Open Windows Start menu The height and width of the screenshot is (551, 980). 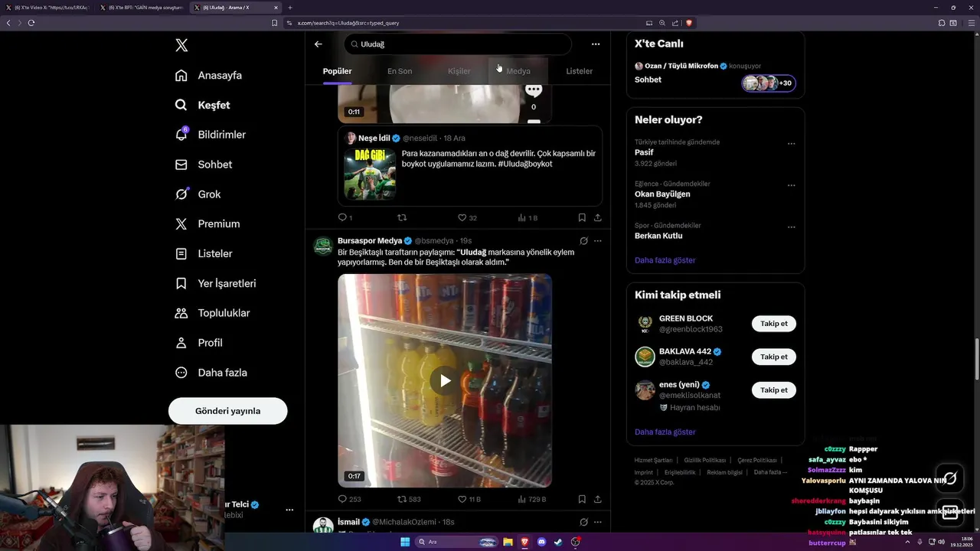404,542
